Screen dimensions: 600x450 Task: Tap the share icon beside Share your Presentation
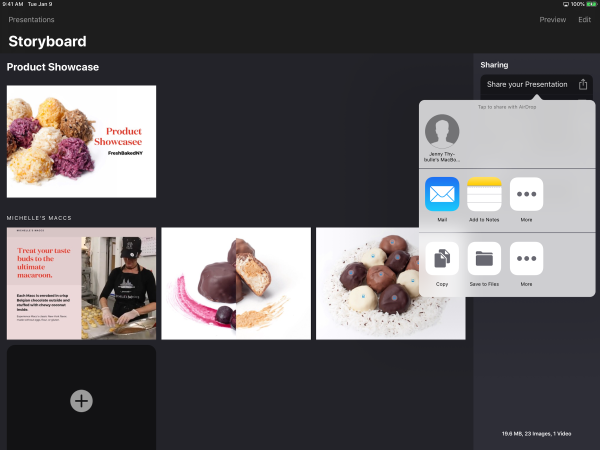583,84
